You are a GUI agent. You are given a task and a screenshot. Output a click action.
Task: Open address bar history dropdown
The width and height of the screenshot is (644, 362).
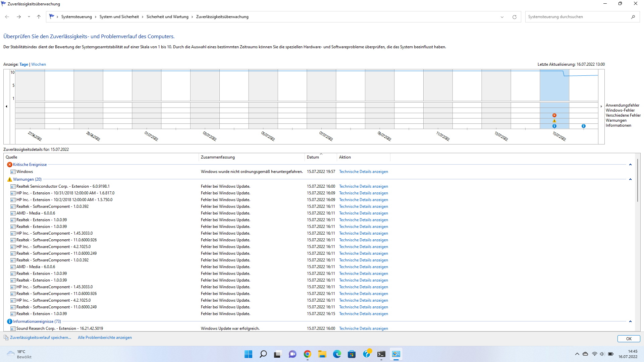[502, 17]
